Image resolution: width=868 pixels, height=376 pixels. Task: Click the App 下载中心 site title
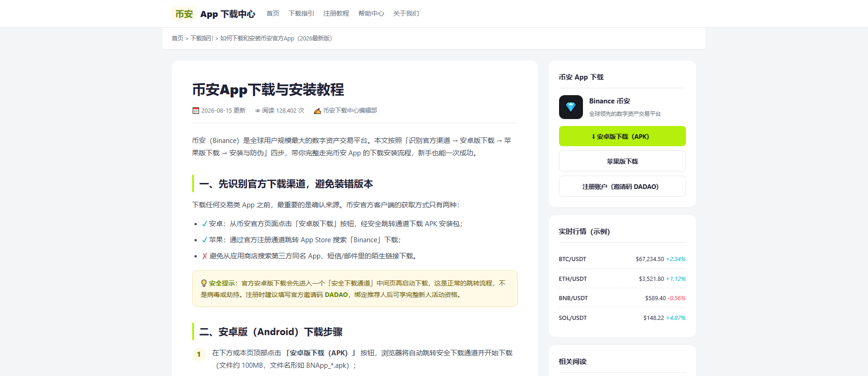pyautogui.click(x=228, y=14)
